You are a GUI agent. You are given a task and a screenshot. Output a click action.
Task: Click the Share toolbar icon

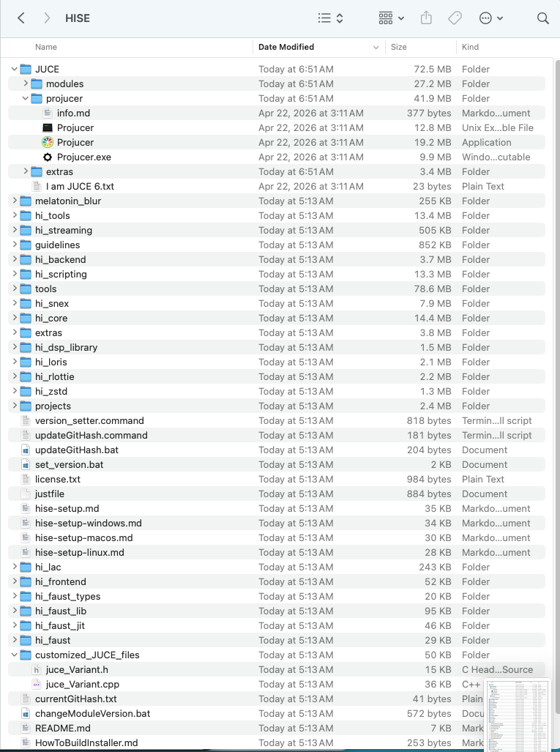click(x=426, y=18)
